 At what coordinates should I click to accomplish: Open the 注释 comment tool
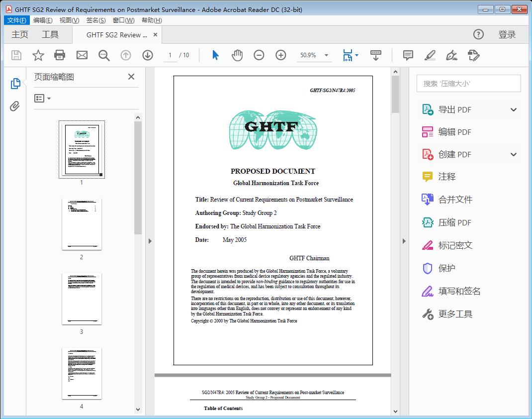pyautogui.click(x=439, y=177)
